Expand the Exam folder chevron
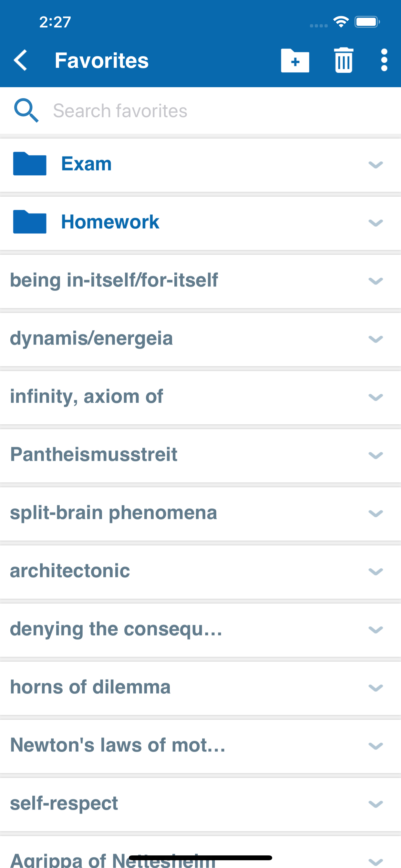401x868 pixels. click(x=375, y=165)
